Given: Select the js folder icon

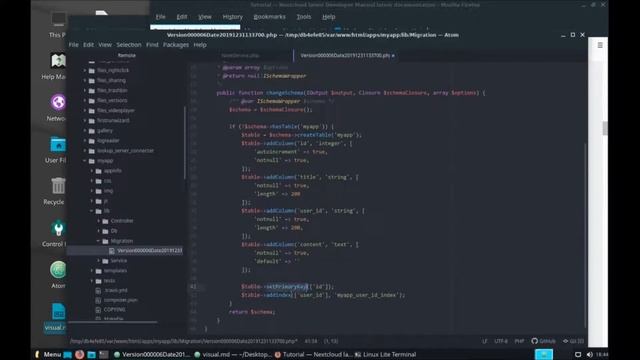Looking at the screenshot, I should click(99, 201).
